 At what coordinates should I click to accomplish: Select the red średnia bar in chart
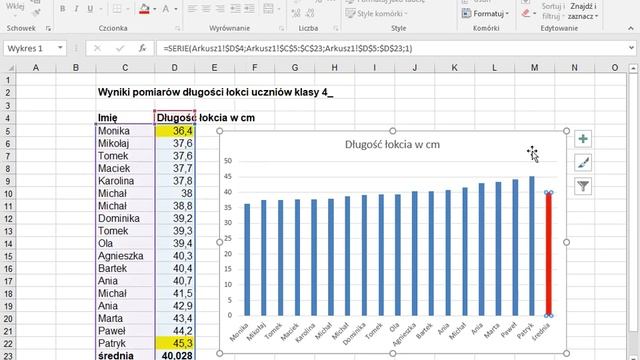(549, 254)
